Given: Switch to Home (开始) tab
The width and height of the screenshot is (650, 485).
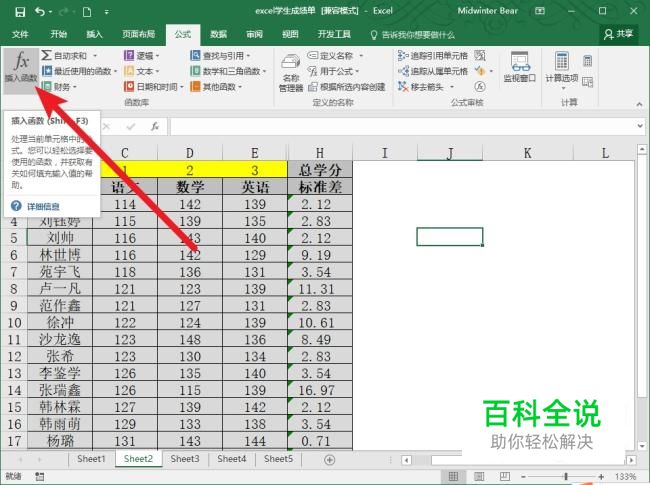Looking at the screenshot, I should pyautogui.click(x=58, y=34).
